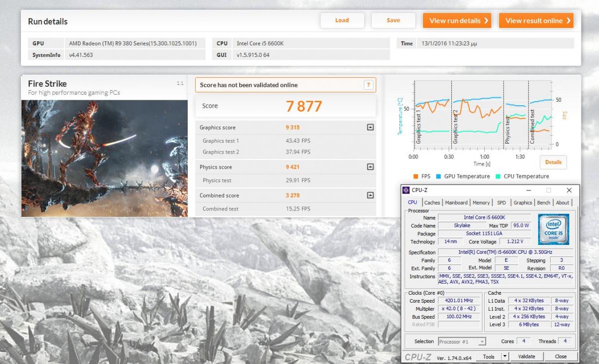Click the overall score 7 877
The height and width of the screenshot is (364, 599).
click(x=303, y=106)
